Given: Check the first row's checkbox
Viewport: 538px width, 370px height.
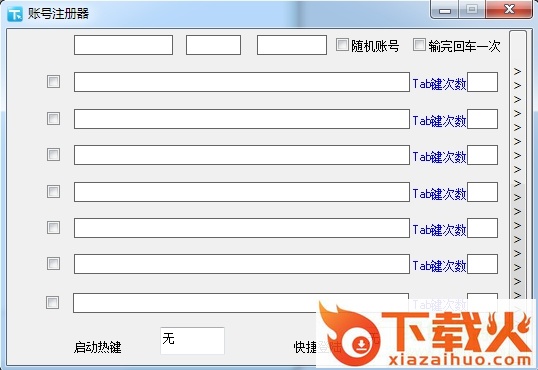Looking at the screenshot, I should pyautogui.click(x=53, y=82).
